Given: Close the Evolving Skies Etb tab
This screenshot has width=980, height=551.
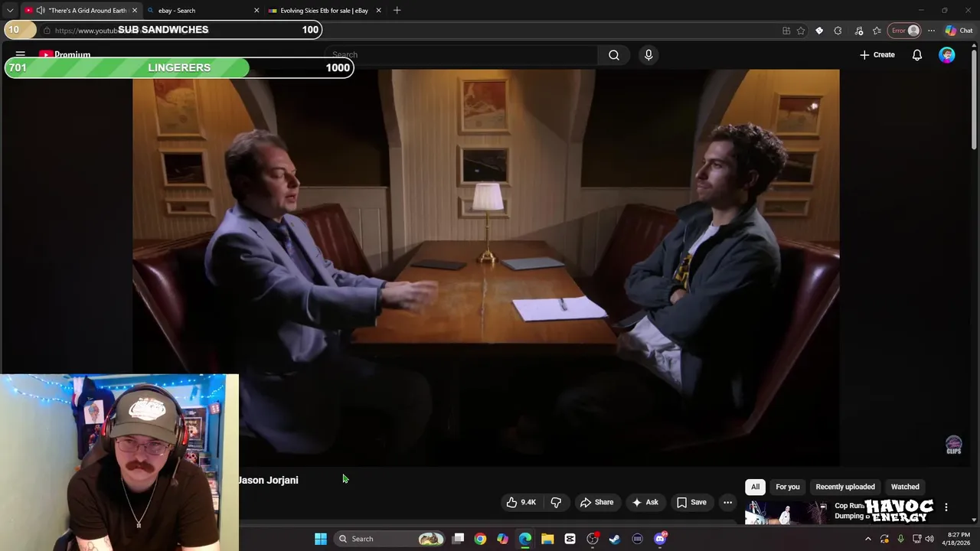Looking at the screenshot, I should (378, 11).
